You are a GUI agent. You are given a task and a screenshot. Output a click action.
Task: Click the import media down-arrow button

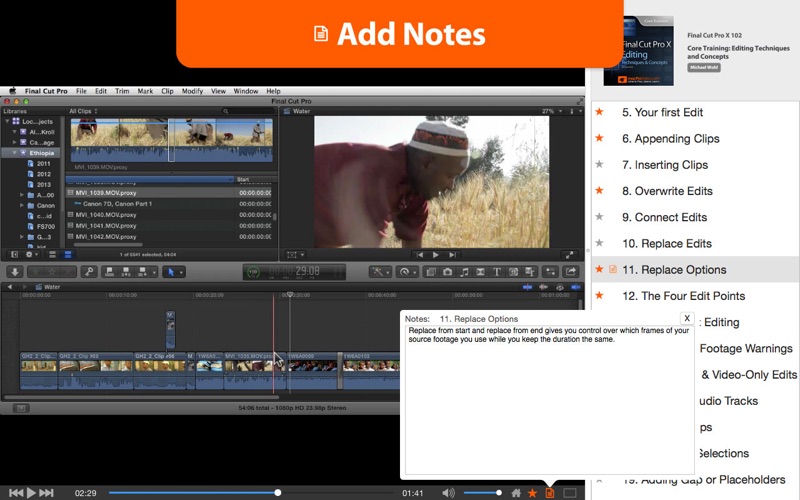point(15,272)
